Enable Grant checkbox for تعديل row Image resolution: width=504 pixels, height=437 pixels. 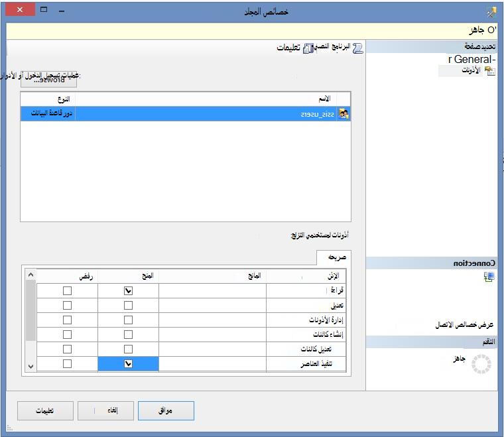[x=128, y=305]
